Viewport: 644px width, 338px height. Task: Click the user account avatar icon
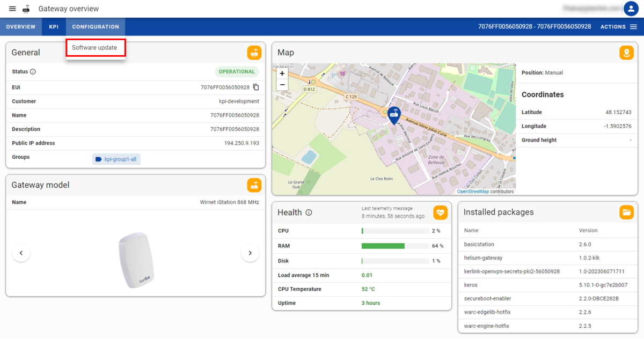click(x=631, y=9)
